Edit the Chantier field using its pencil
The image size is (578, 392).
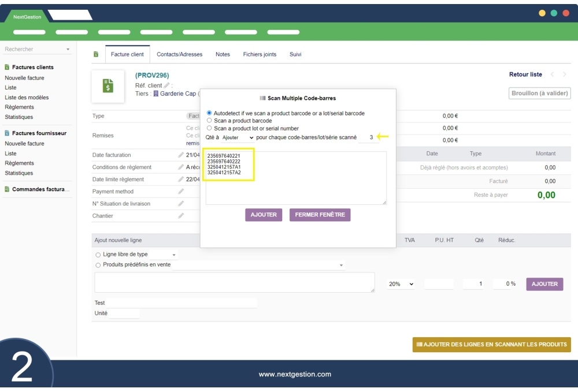(181, 216)
